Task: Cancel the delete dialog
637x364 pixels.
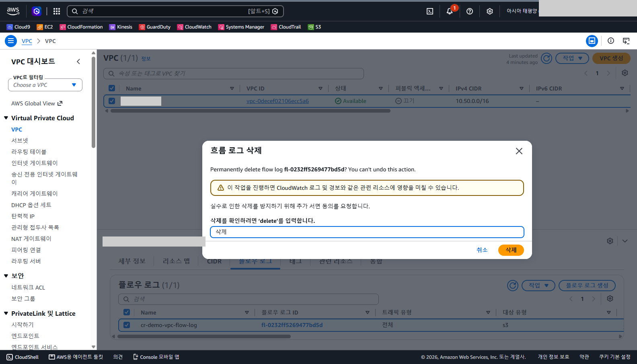Action: point(482,250)
